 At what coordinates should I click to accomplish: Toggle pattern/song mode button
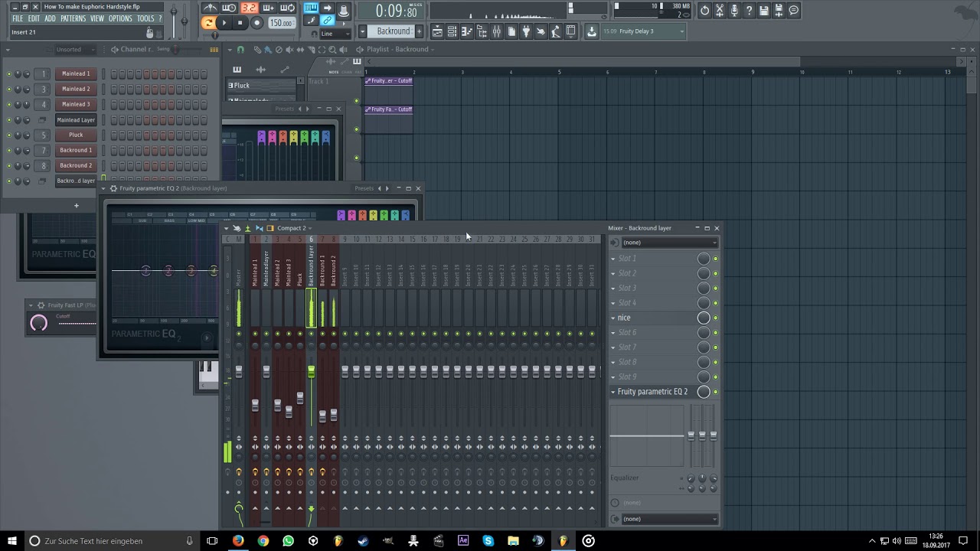208,23
